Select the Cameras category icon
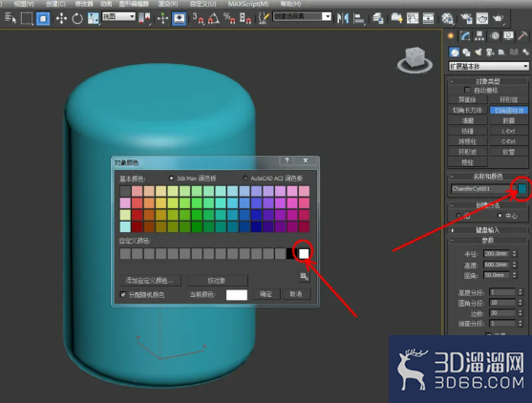 click(490, 53)
